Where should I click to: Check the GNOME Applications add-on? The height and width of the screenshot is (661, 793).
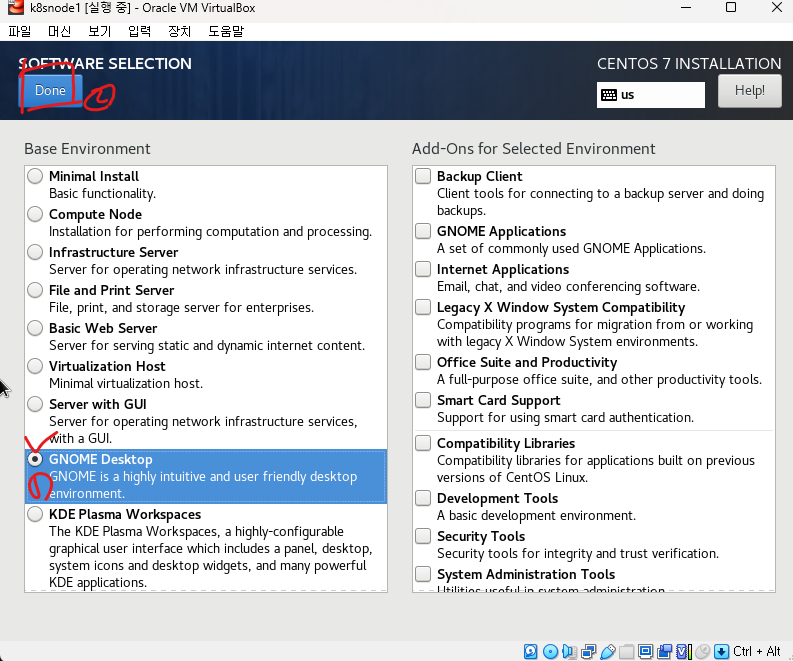click(423, 231)
